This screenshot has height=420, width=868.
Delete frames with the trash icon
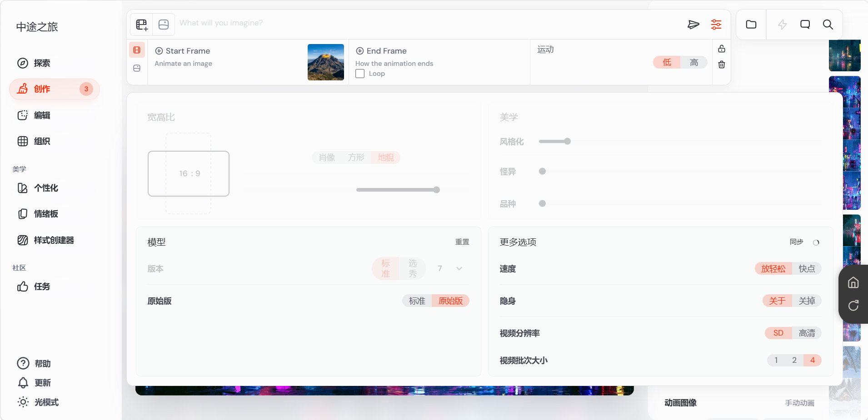tap(722, 64)
